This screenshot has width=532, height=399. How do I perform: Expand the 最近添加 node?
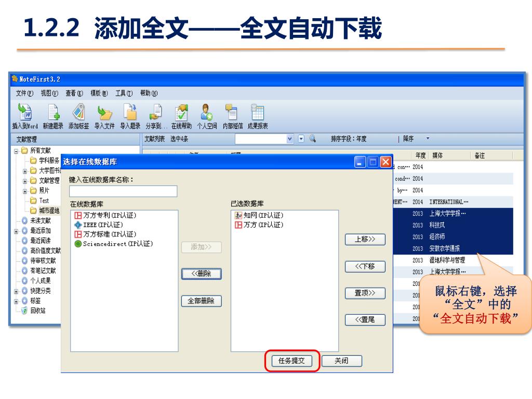pyautogui.click(x=16, y=231)
